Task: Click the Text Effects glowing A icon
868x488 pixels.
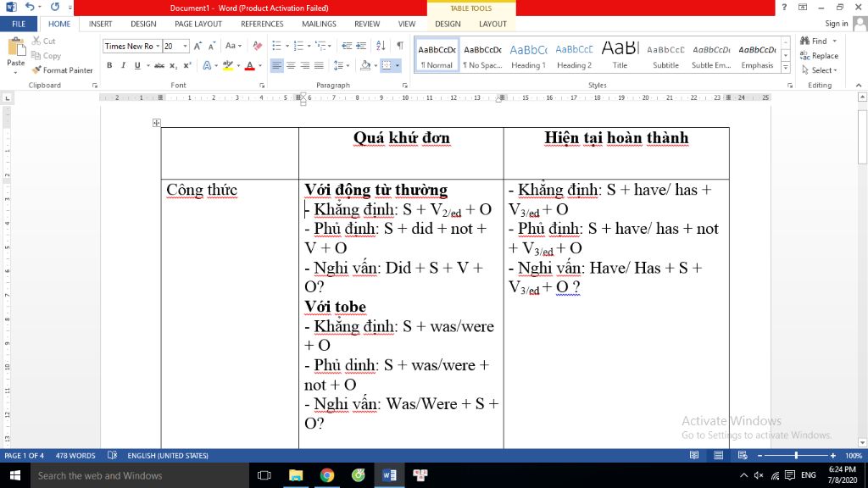Action: click(207, 65)
